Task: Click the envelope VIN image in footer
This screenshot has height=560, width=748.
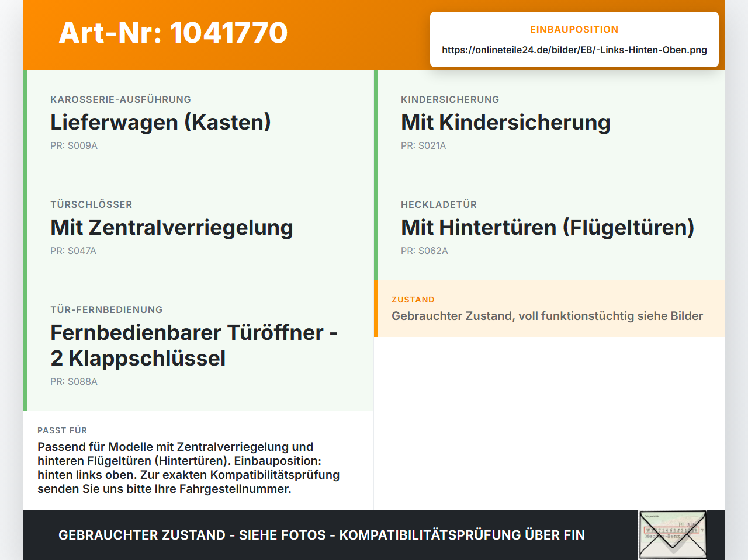Action: [x=673, y=535]
